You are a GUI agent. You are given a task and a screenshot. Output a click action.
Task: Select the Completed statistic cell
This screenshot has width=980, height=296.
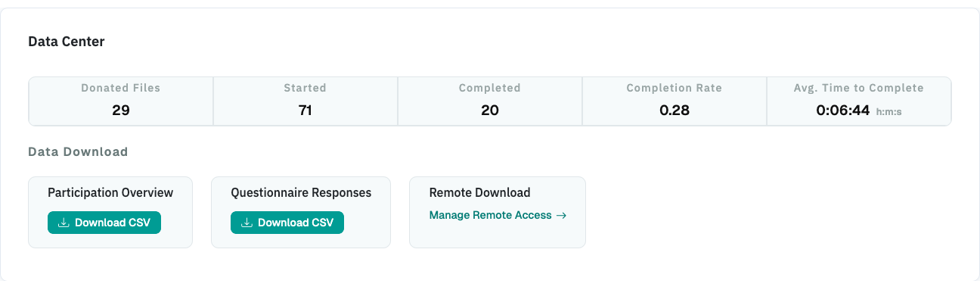coord(490,101)
